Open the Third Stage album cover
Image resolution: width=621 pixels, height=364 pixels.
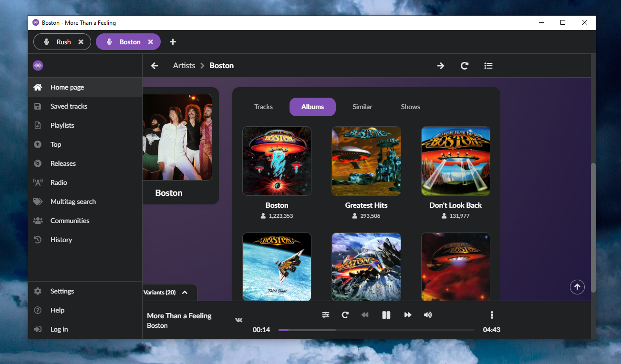(x=277, y=267)
